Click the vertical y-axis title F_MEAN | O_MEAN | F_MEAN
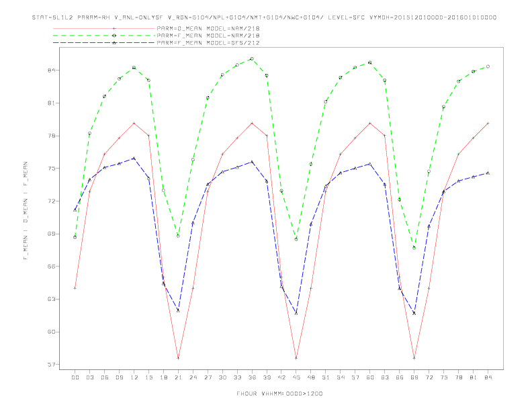532x411 pixels. 26,211
